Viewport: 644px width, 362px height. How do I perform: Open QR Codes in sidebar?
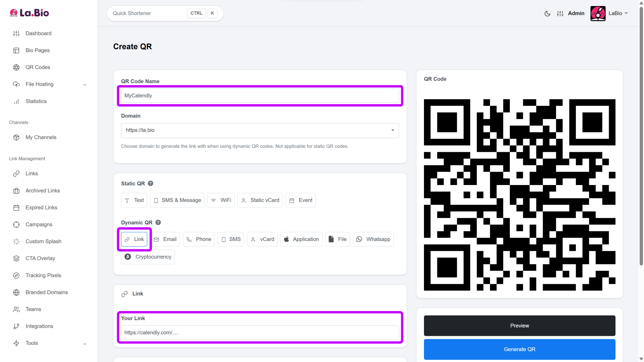pos(38,67)
